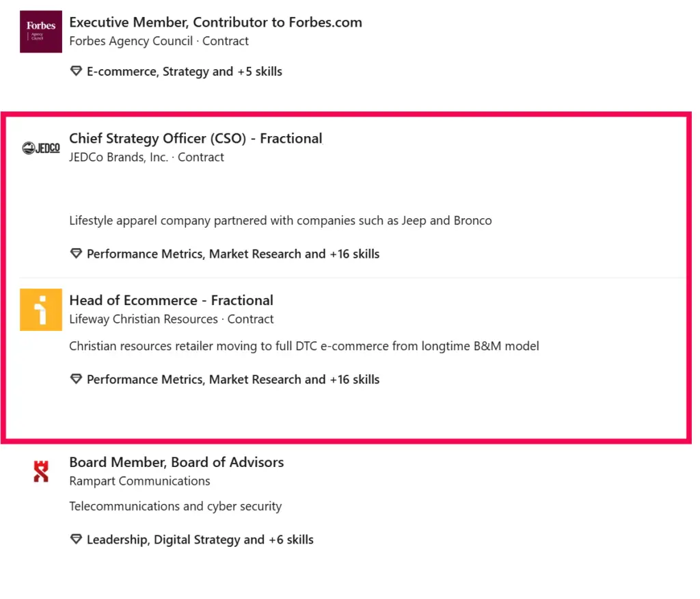Screen dimensions: 700x599
Task: Select the Lifeway Christian Resources company name
Action: [x=143, y=319]
